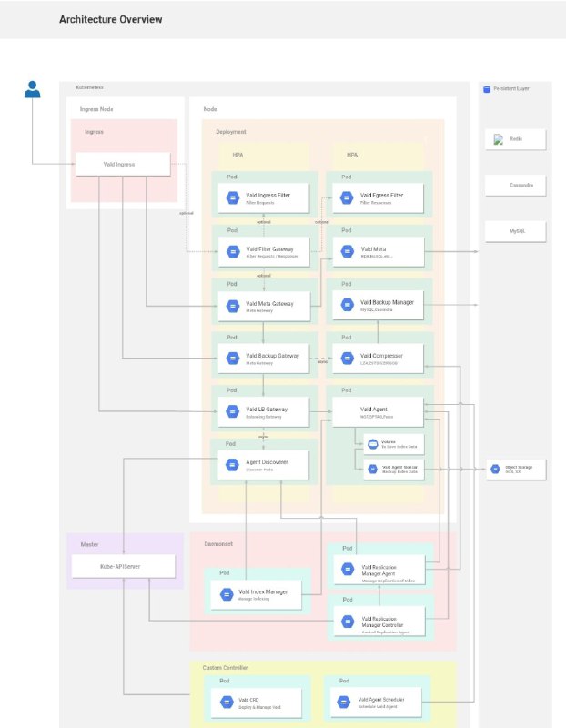Click the Vald Ingress Filter label
The height and width of the screenshot is (728, 566).
pyautogui.click(x=268, y=196)
